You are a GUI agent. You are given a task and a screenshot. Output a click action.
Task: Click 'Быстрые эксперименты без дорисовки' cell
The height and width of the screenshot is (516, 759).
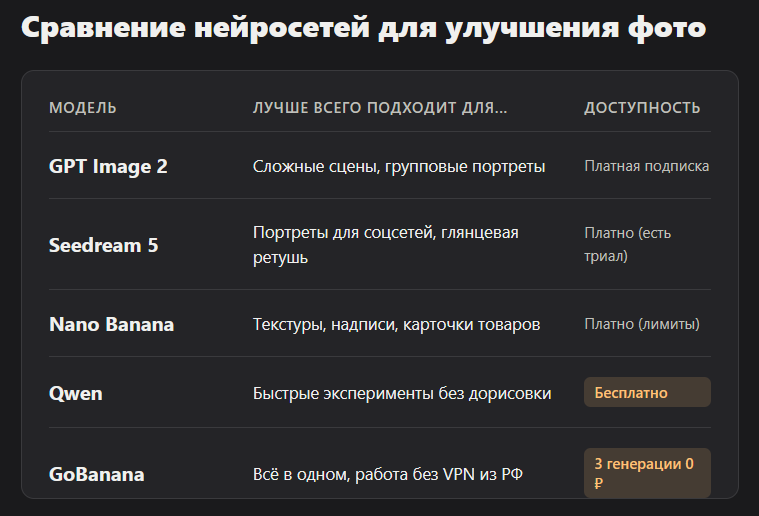tap(402, 394)
